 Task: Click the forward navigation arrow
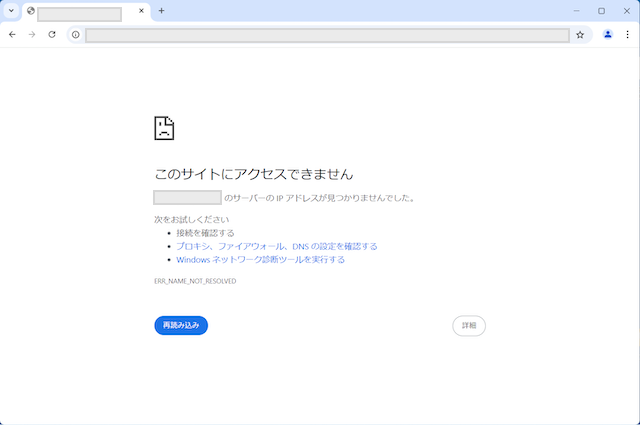pos(32,34)
